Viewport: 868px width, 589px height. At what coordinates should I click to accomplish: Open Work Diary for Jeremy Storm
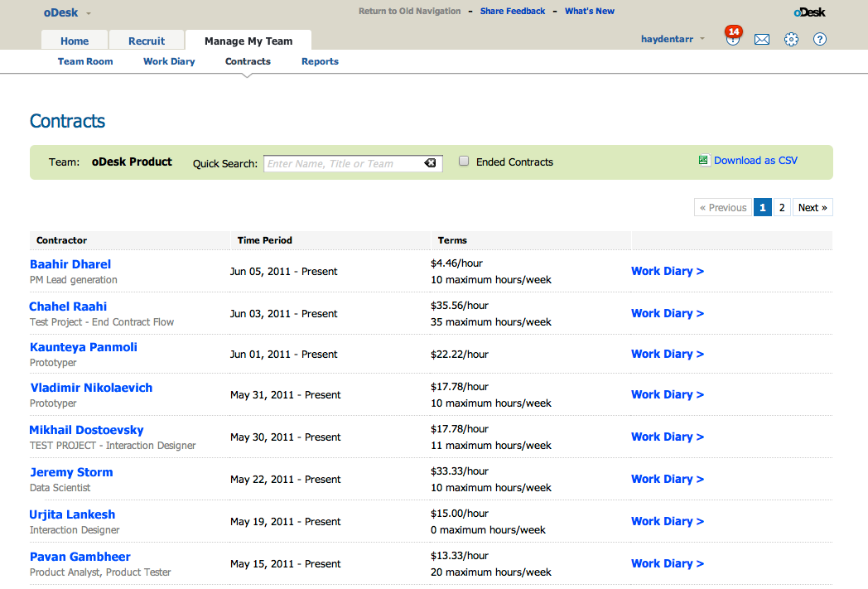667,479
